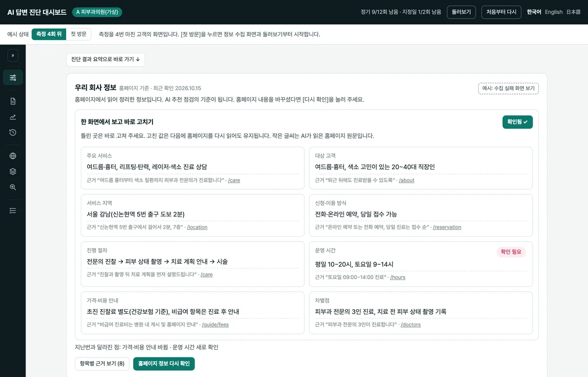This screenshot has width=588, height=377.
Task: Click the 우리 회사 정보 heading
Action: click(96, 88)
